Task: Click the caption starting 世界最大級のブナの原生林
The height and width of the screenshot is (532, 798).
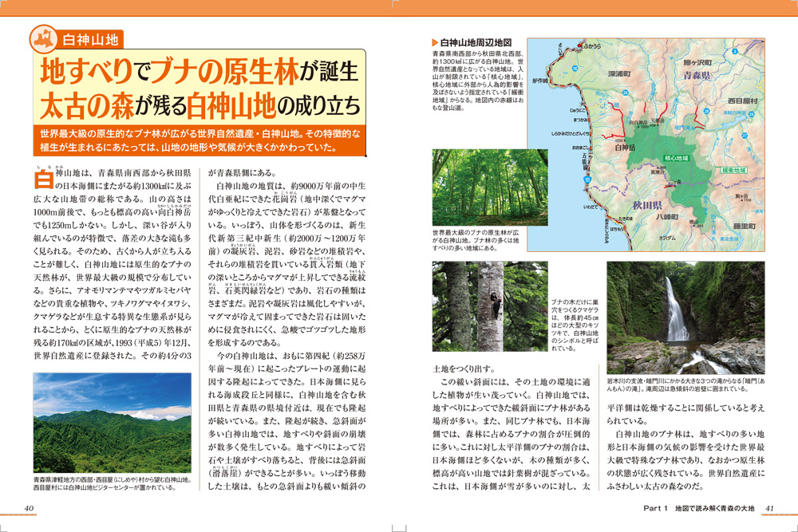Action: 476,240
